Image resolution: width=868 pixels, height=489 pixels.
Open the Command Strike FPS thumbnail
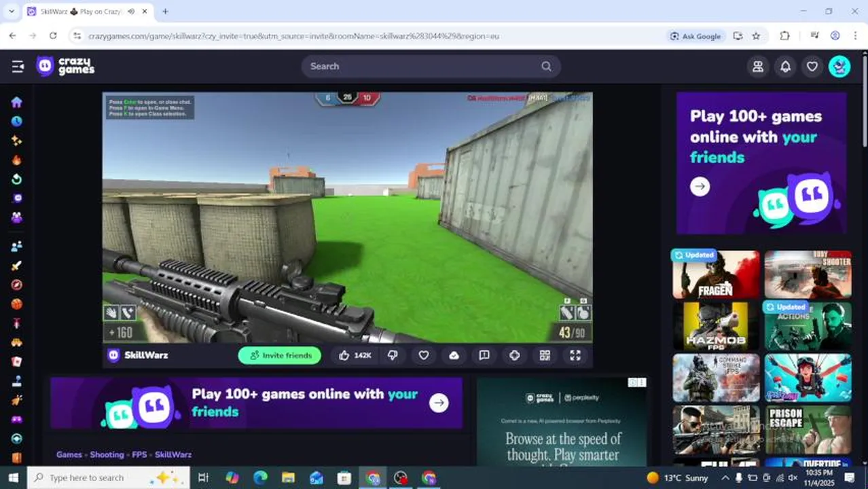[x=716, y=378]
